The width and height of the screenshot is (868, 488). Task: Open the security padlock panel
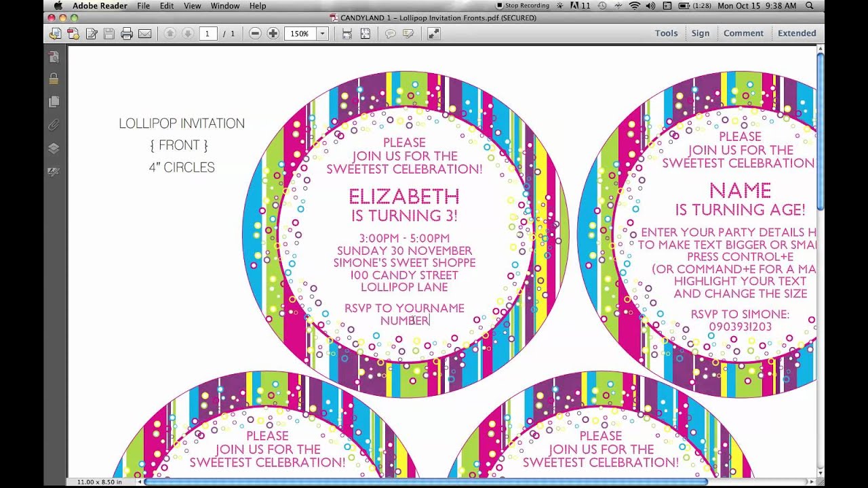54,79
